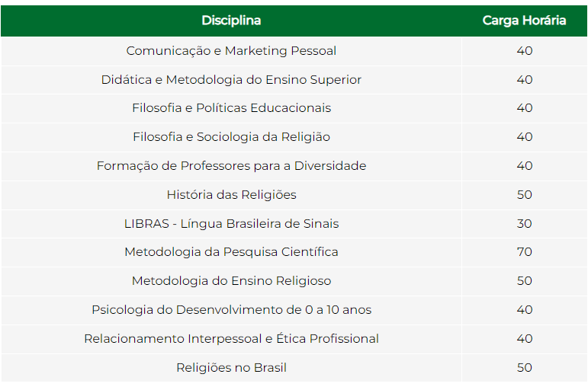Select Formação de Professores para a Diversidade
Screen dimensions: 588x390
[231, 166]
